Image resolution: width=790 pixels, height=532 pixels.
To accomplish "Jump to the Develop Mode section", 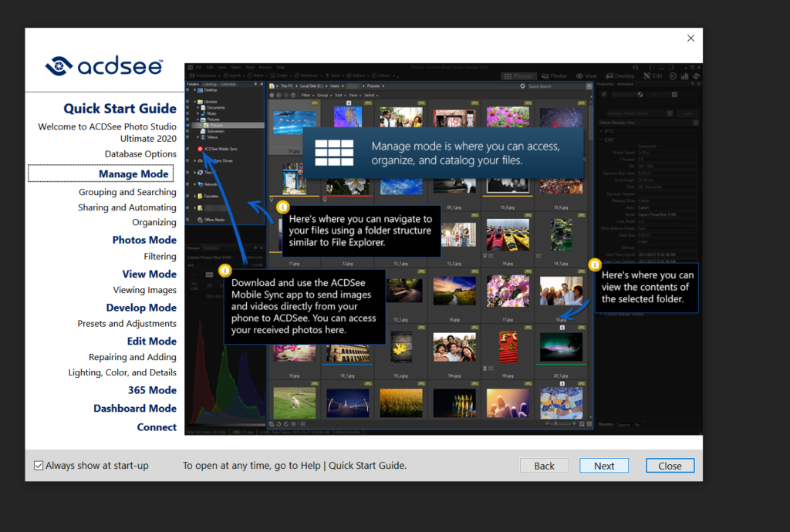I will pos(142,308).
